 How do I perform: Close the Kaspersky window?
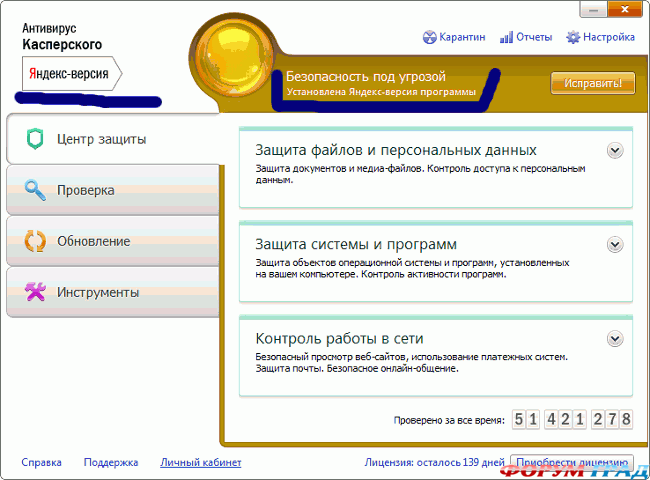pyautogui.click(x=625, y=9)
